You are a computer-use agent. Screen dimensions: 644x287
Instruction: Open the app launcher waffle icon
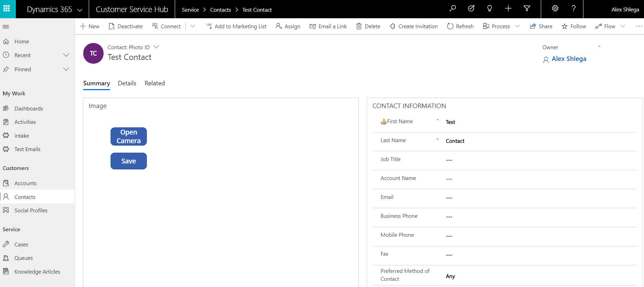pyautogui.click(x=7, y=9)
